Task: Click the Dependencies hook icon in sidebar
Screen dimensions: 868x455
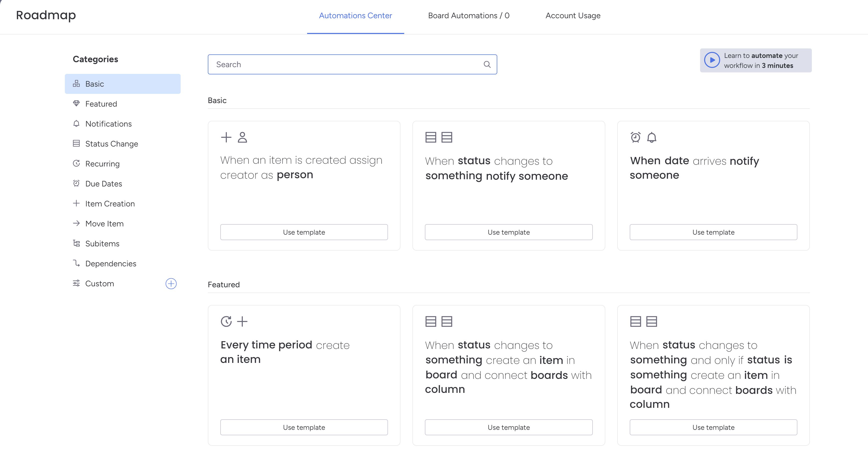Action: [77, 263]
